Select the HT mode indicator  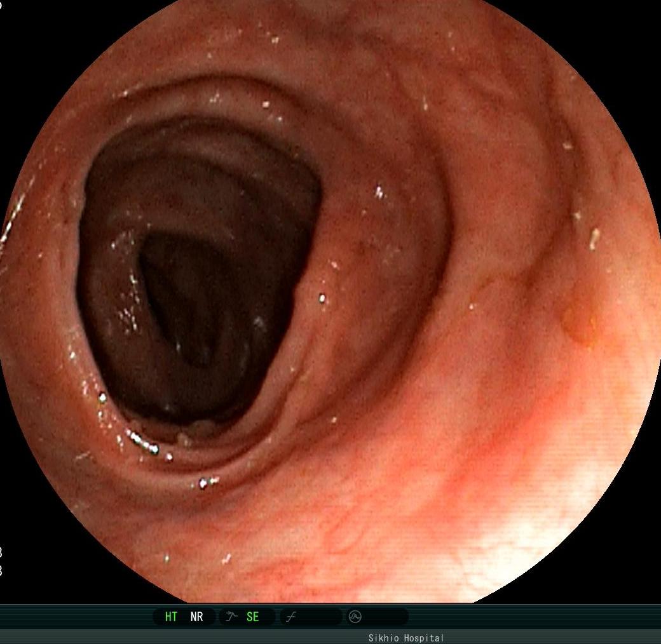tap(171, 617)
